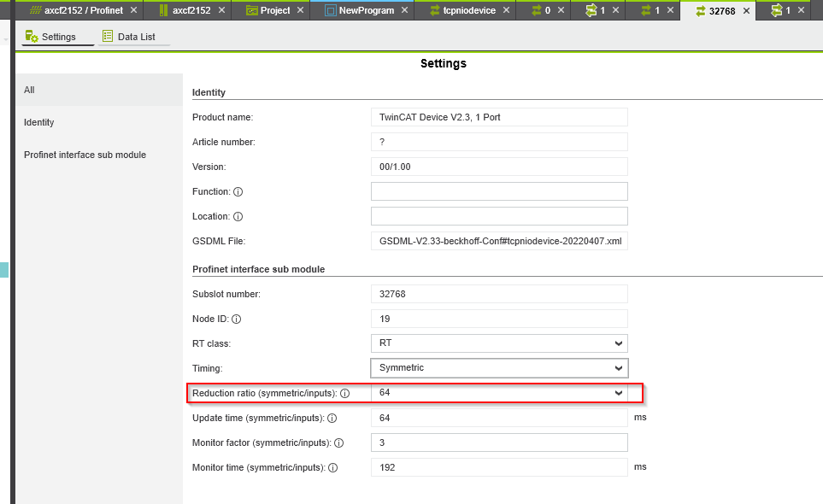
Task: Show info for Monitor factor label
Action: tap(339, 443)
